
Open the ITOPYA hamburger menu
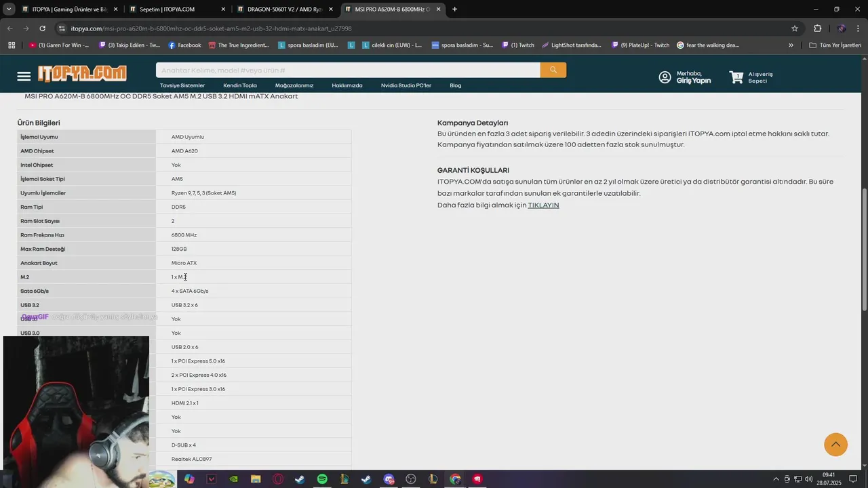(24, 77)
